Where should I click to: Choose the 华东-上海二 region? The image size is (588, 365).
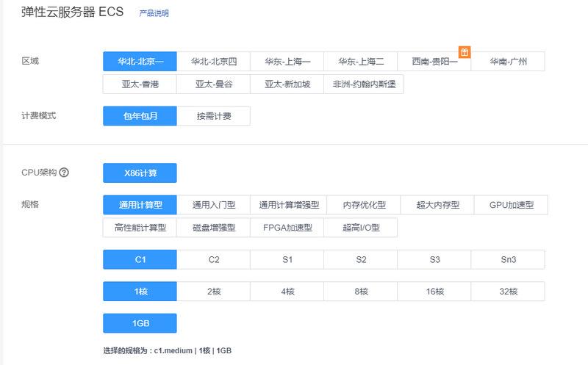tap(360, 62)
